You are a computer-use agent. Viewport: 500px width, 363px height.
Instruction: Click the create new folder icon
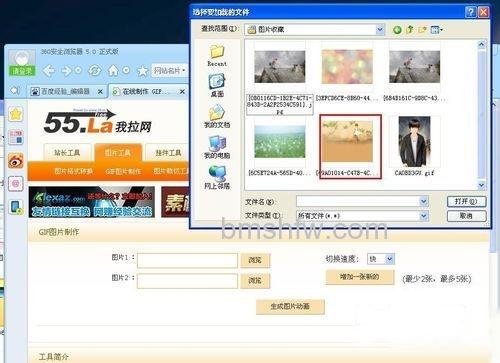[x=422, y=30]
